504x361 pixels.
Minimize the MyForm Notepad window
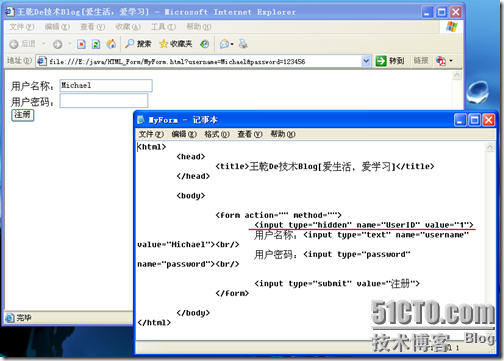tap(460, 120)
